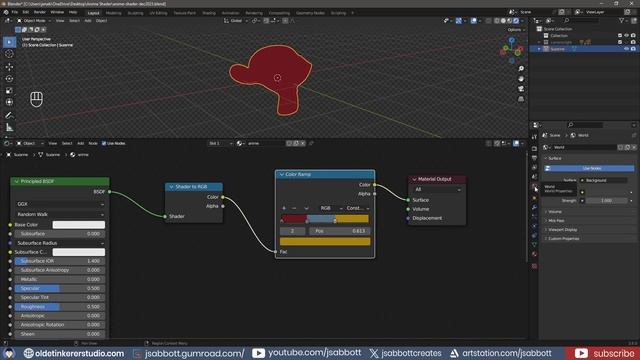Open the All target dropdown in Material Output
Image resolution: width=640 pixels, height=360 pixels.
[x=437, y=189]
